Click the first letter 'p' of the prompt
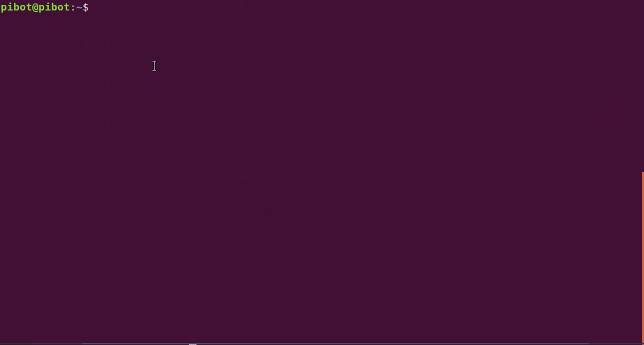The height and width of the screenshot is (345, 644). point(3,8)
